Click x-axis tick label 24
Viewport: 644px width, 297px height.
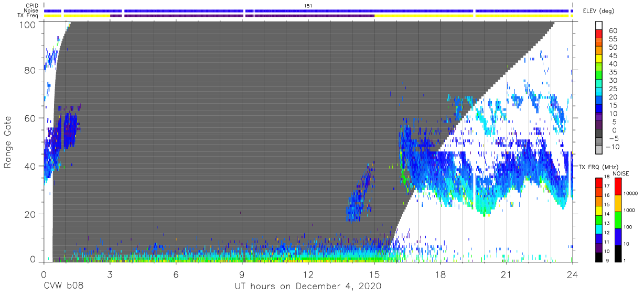[572, 274]
